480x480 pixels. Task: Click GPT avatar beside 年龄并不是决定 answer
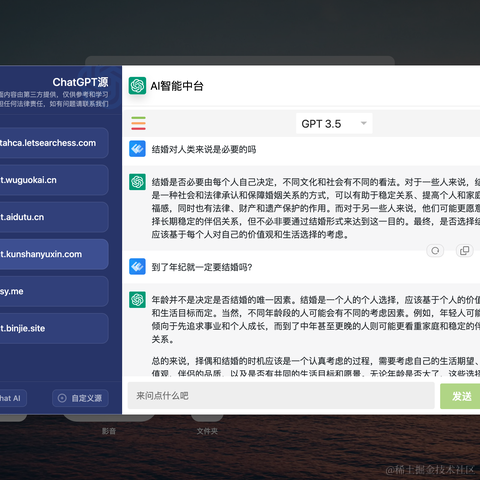tap(137, 299)
